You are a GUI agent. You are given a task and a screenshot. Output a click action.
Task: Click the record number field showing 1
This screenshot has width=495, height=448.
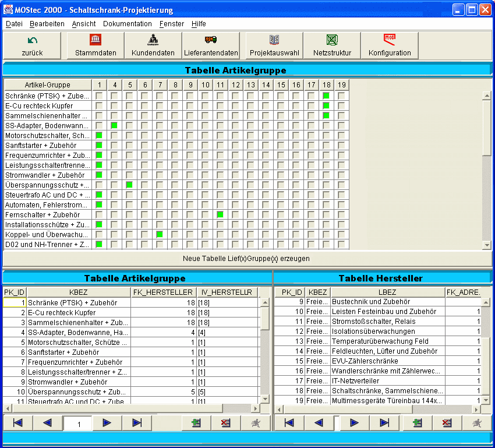click(77, 424)
